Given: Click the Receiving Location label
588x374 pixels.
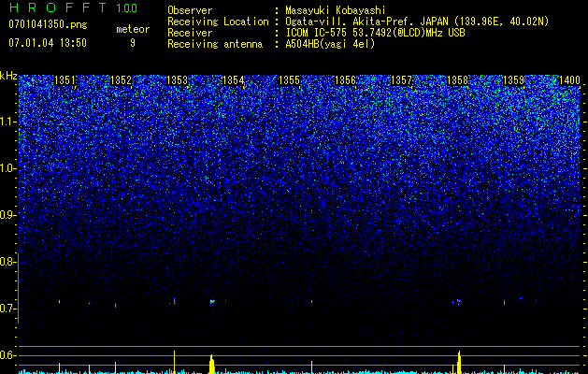Looking at the screenshot, I should point(218,22).
